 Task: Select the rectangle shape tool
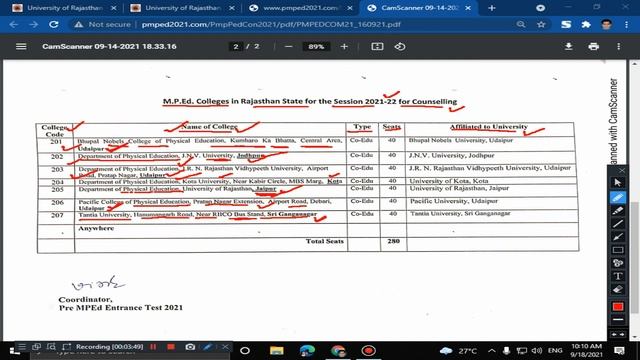(x=618, y=250)
